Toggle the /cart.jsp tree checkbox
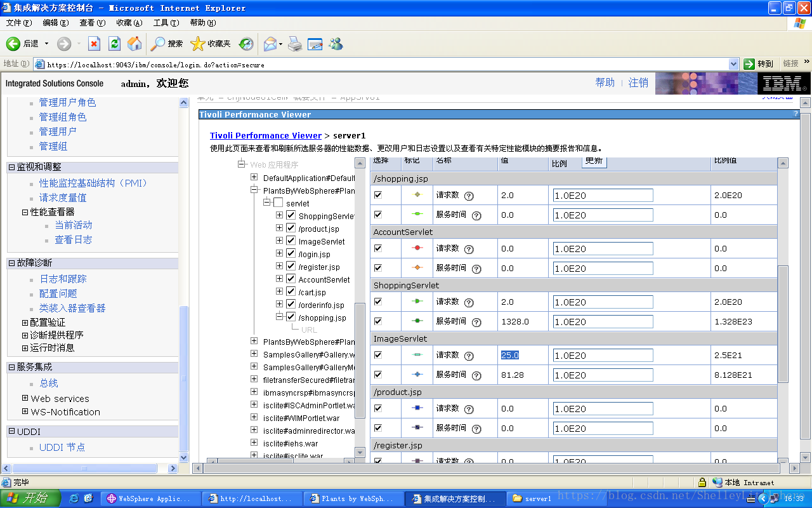Screen dimensions: 812x508 [291, 291]
